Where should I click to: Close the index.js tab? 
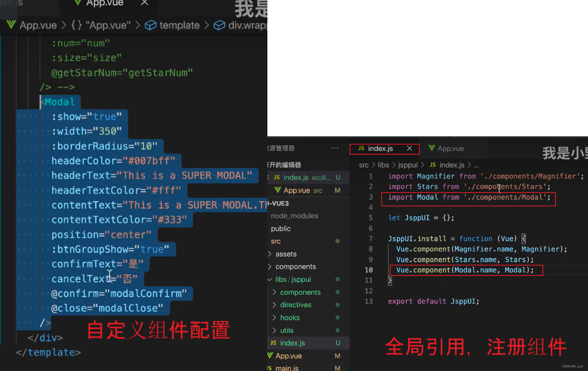click(409, 149)
